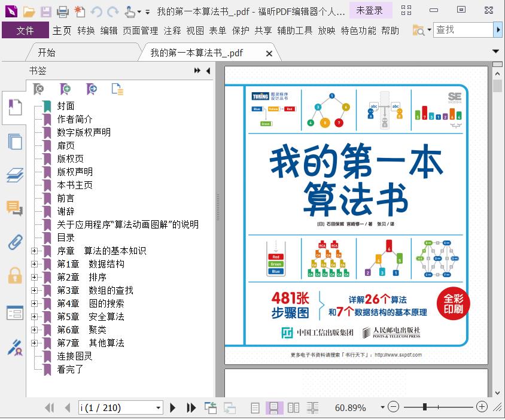Open the 转换 ribbon tab
The width and height of the screenshot is (505, 420).
86,31
